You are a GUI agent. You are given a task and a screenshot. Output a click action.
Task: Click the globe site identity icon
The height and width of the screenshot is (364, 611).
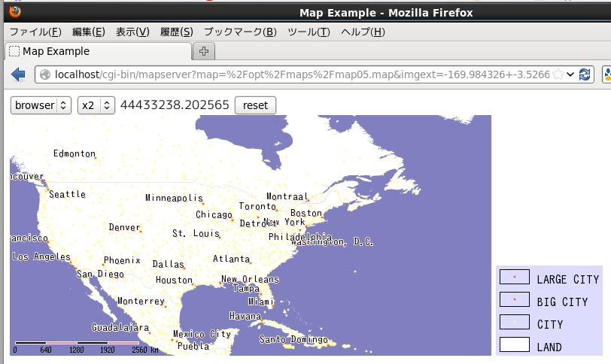click(45, 74)
